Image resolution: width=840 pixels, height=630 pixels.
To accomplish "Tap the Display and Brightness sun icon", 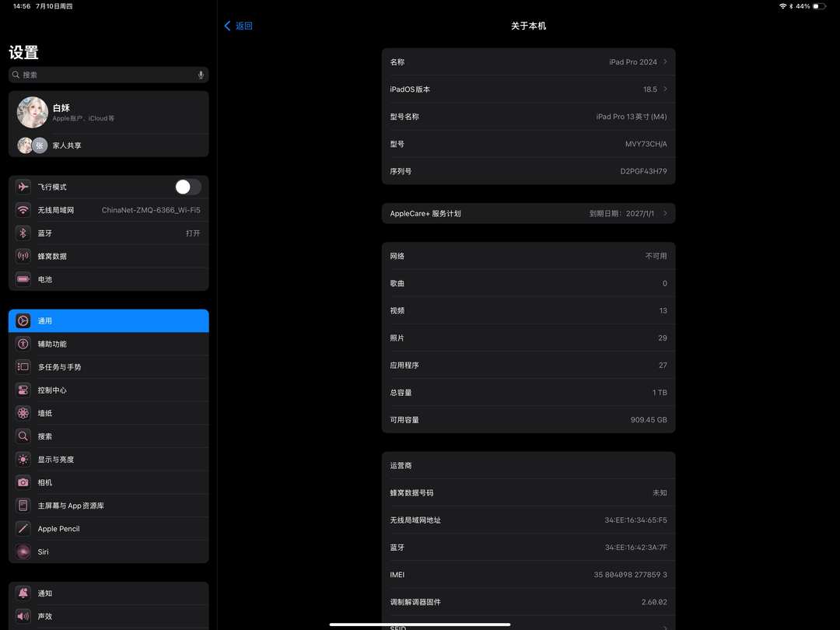I will point(23,459).
